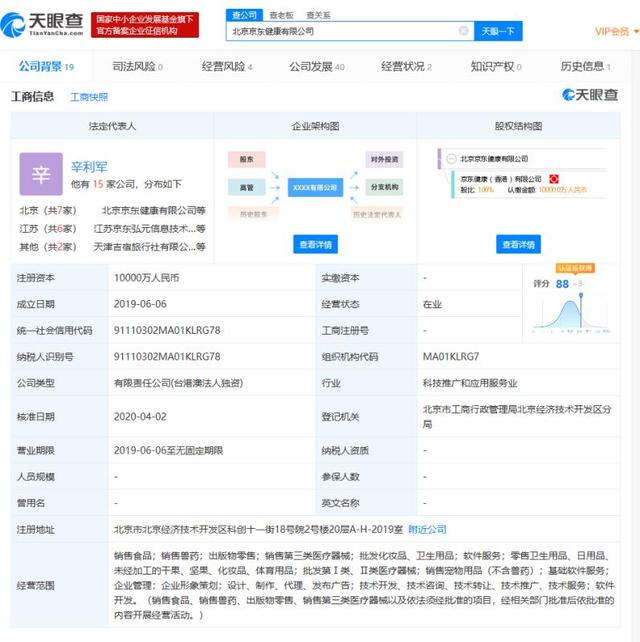Click the 股东 box in structure diagram
The height and width of the screenshot is (642, 640).
(x=247, y=159)
